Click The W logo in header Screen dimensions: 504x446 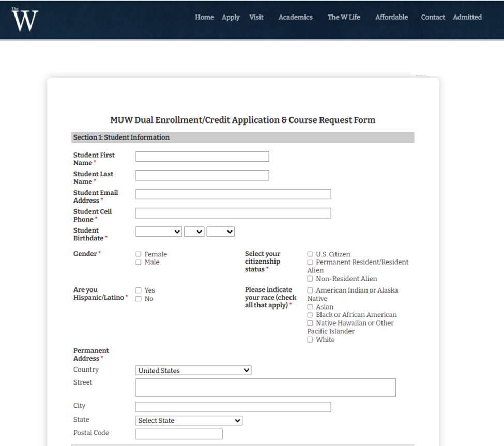(25, 19)
